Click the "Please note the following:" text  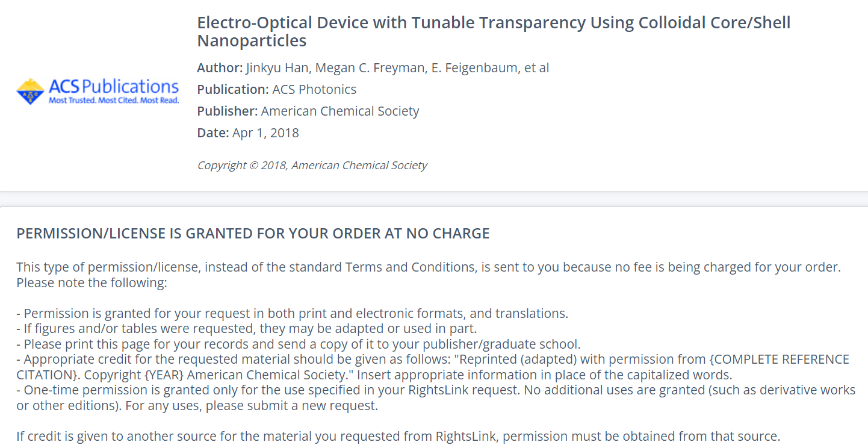click(x=91, y=282)
